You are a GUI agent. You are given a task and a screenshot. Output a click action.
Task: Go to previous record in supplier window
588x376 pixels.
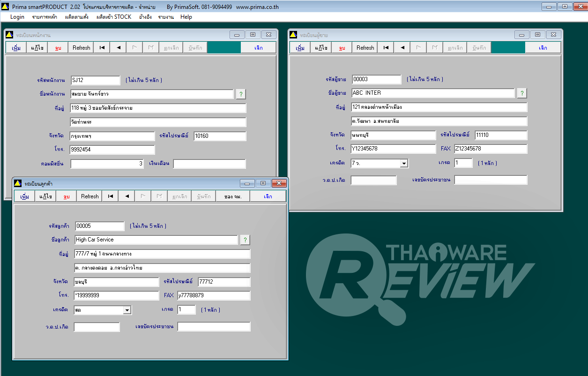(402, 48)
